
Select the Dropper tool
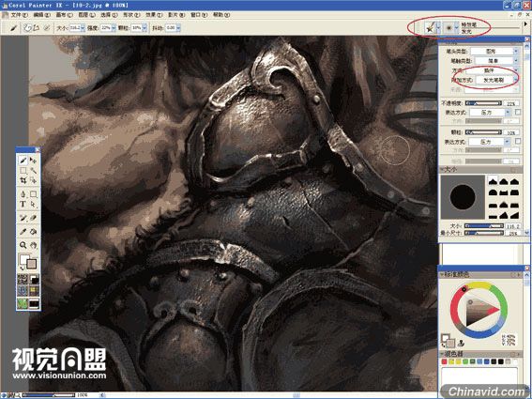[23, 232]
